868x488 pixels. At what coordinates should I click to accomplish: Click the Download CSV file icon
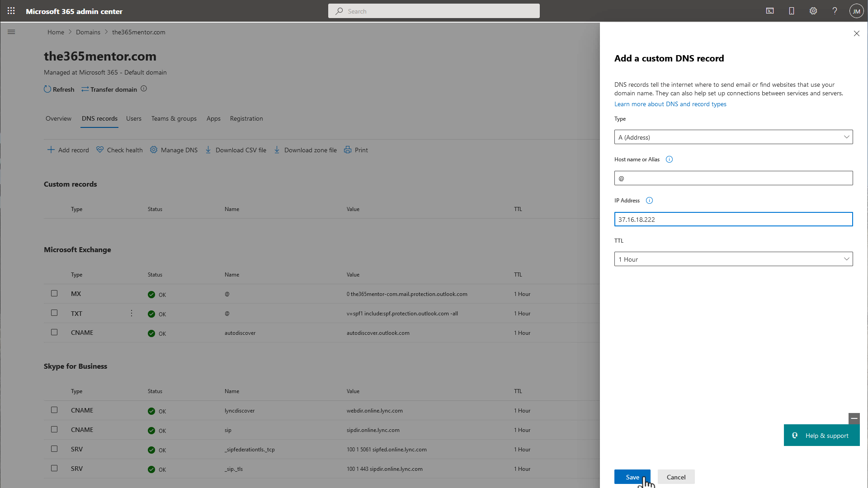click(x=209, y=150)
